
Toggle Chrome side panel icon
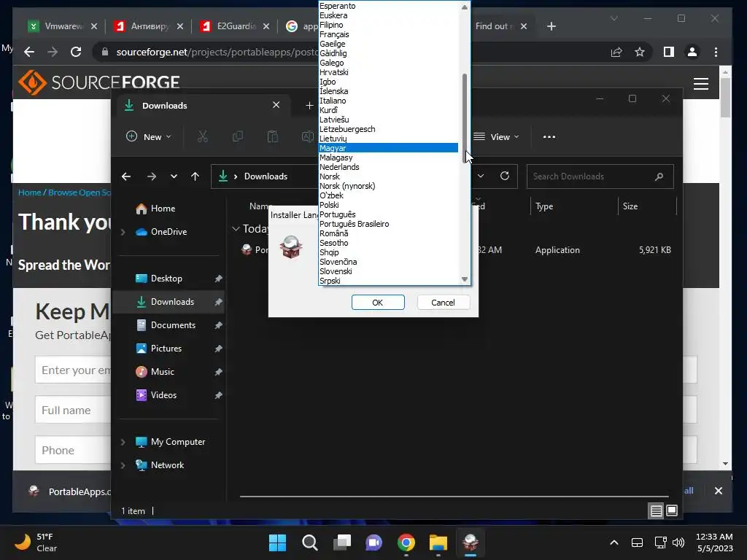[669, 52]
